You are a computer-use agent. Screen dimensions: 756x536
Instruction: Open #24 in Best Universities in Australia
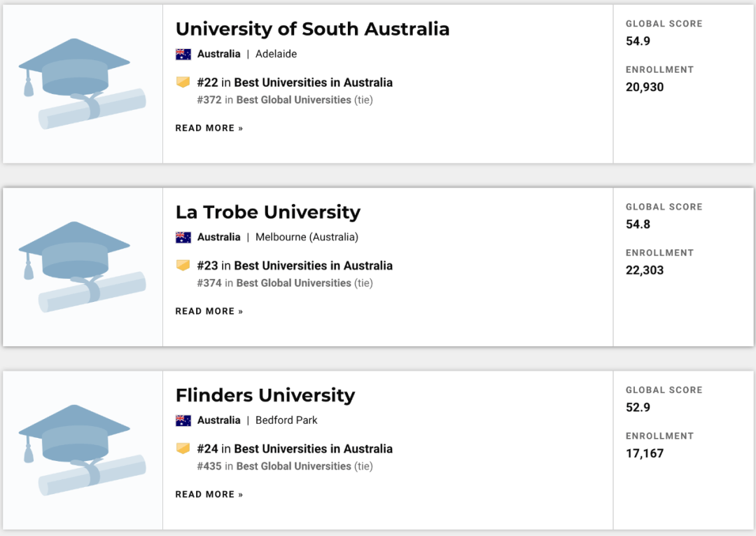click(x=295, y=448)
